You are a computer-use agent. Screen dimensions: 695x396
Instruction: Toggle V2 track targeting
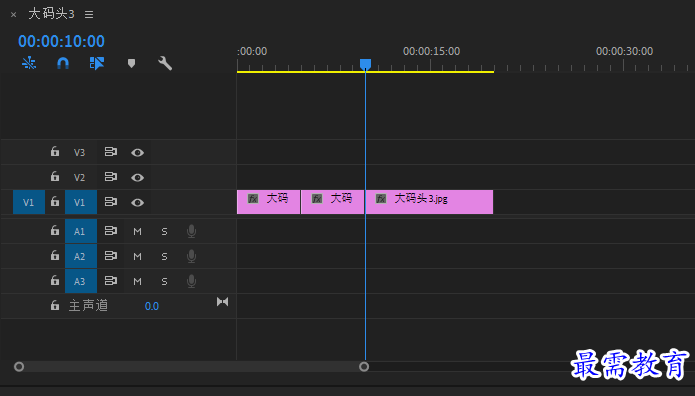79,177
